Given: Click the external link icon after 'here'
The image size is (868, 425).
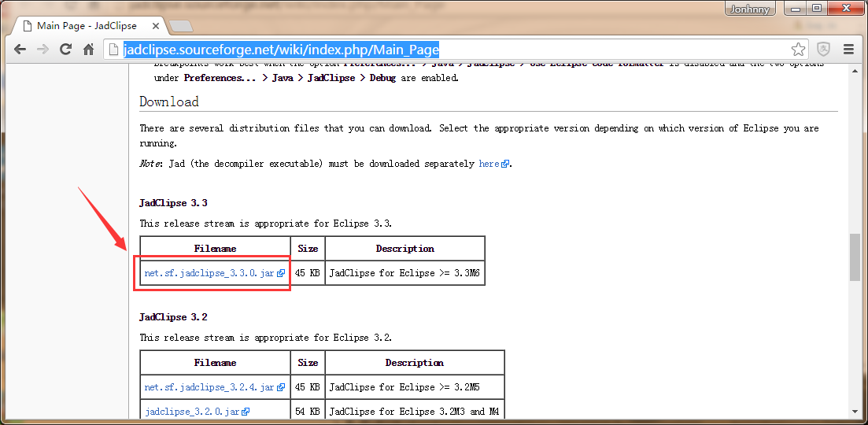Looking at the screenshot, I should click(x=504, y=164).
